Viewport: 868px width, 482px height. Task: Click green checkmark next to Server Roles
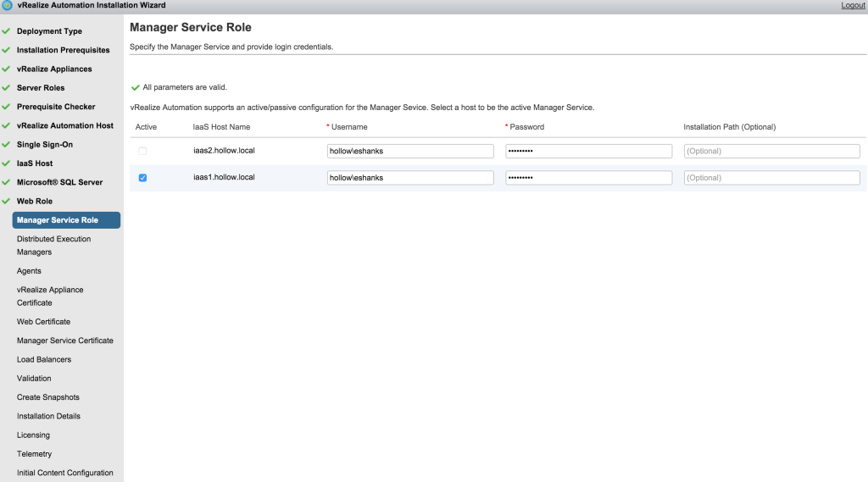pos(6,88)
